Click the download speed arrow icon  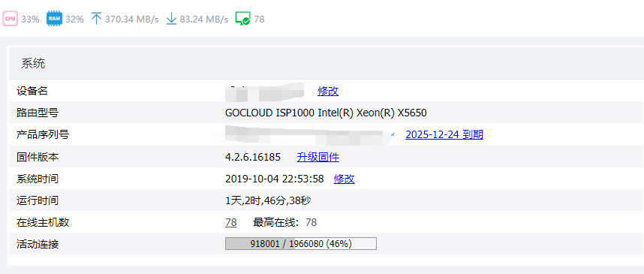tap(171, 19)
